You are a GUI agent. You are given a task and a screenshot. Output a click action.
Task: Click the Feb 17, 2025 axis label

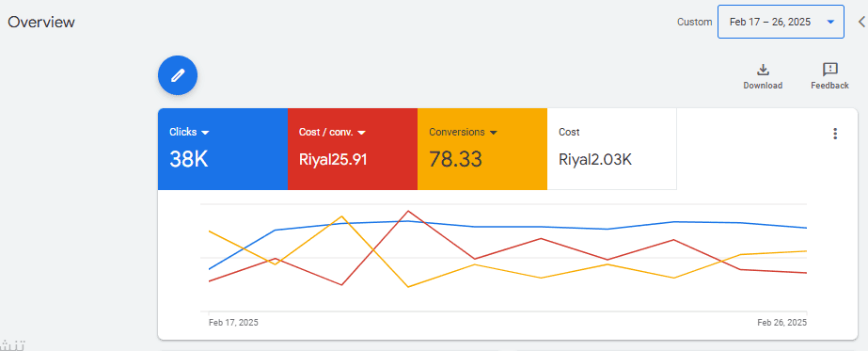point(233,322)
